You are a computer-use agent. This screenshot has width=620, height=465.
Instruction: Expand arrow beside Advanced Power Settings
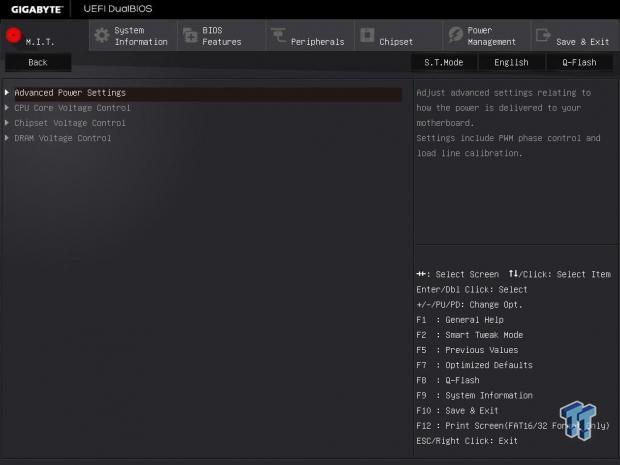7,93
